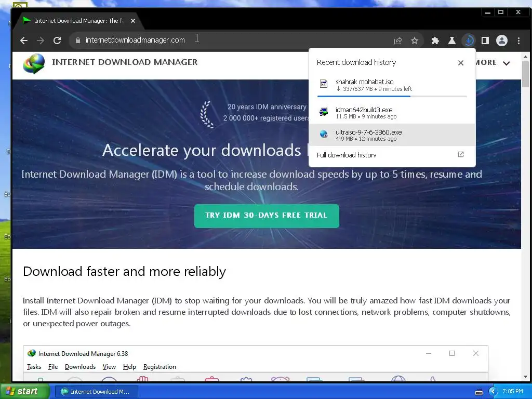The image size is (532, 399).
Task: Open idman642build3.exe from download list
Action: (392, 113)
